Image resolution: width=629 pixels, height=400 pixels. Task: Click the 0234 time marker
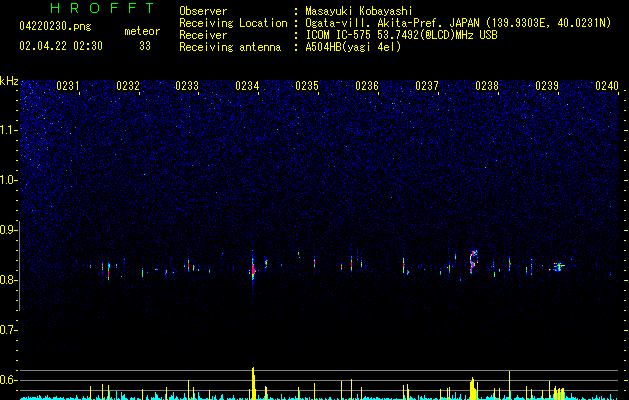247,86
